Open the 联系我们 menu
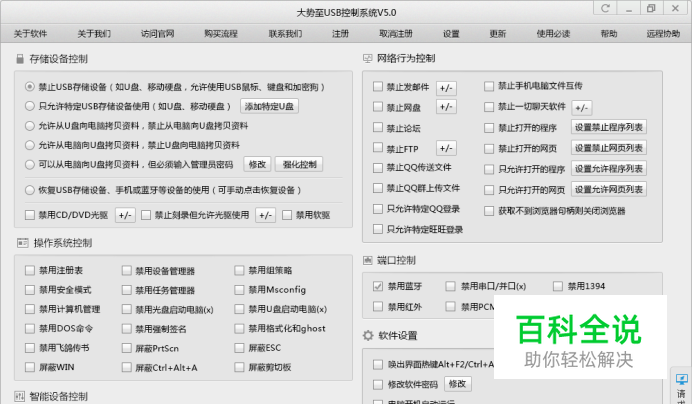Viewport: 692px width, 404px height. pos(285,34)
